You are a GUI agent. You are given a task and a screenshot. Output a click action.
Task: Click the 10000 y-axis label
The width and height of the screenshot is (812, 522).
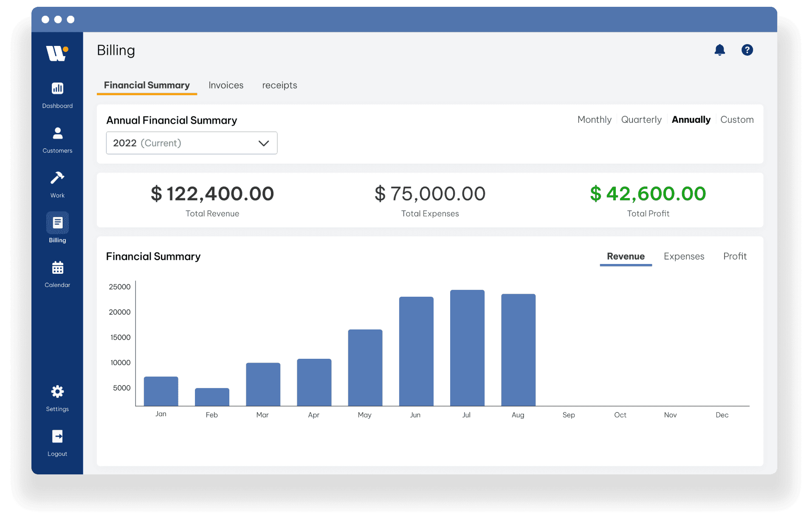pyautogui.click(x=121, y=363)
